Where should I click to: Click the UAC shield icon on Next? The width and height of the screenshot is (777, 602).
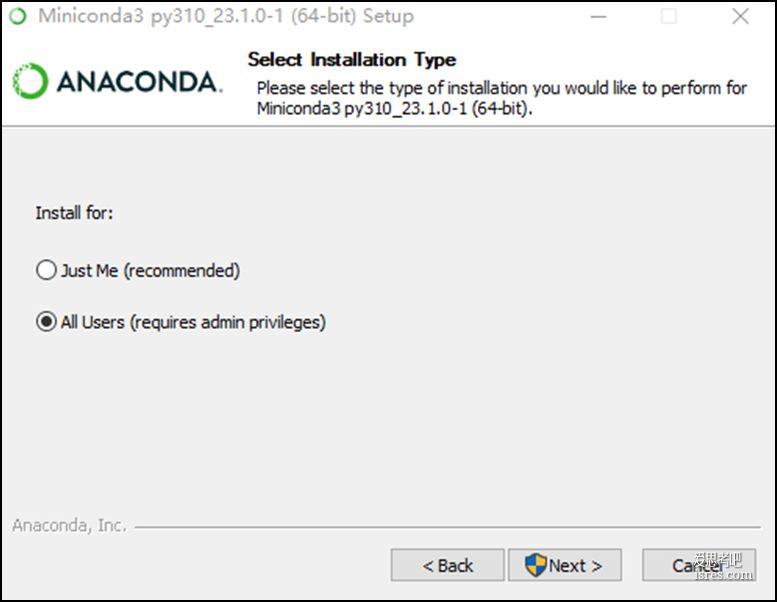pyautogui.click(x=536, y=565)
